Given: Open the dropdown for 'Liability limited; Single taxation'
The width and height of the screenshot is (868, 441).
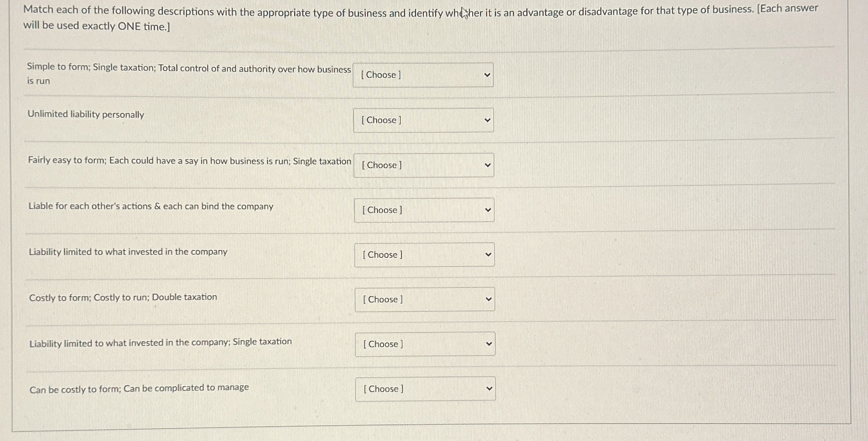Looking at the screenshot, I should [425, 344].
